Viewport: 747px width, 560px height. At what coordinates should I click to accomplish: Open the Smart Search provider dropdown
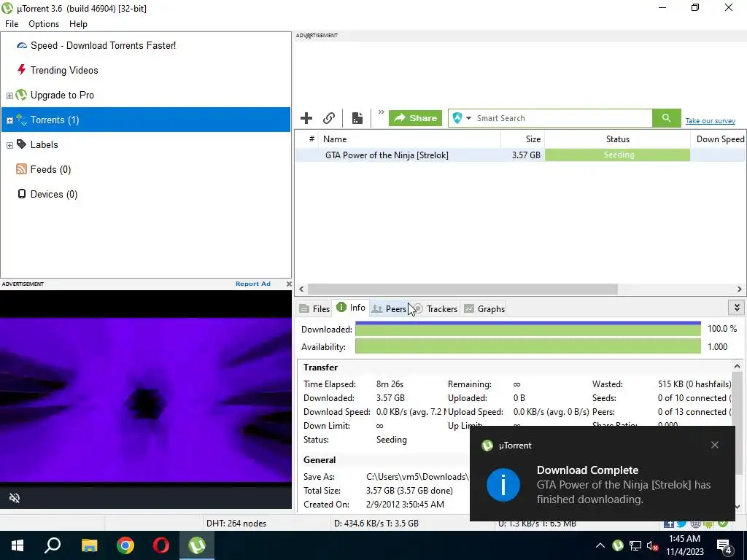tap(468, 118)
